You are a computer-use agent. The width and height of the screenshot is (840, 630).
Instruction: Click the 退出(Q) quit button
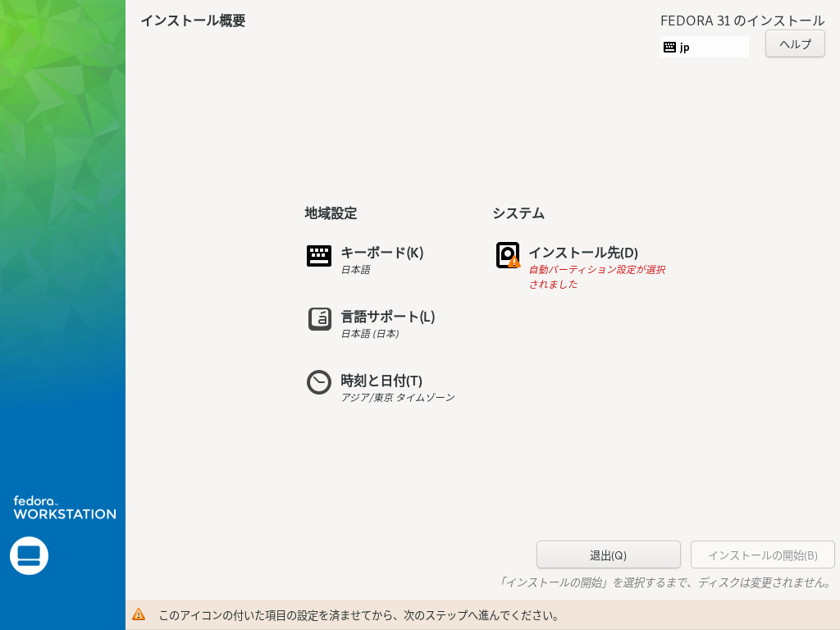click(609, 555)
